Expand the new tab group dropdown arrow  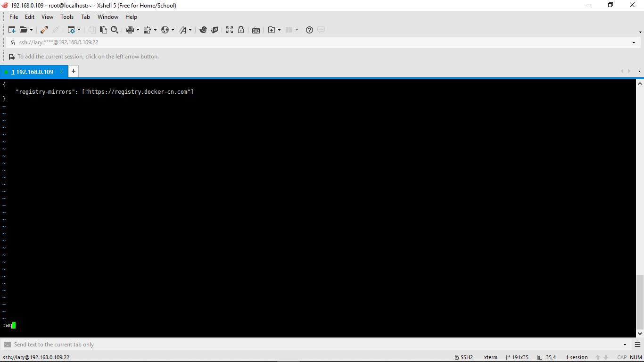tap(279, 30)
